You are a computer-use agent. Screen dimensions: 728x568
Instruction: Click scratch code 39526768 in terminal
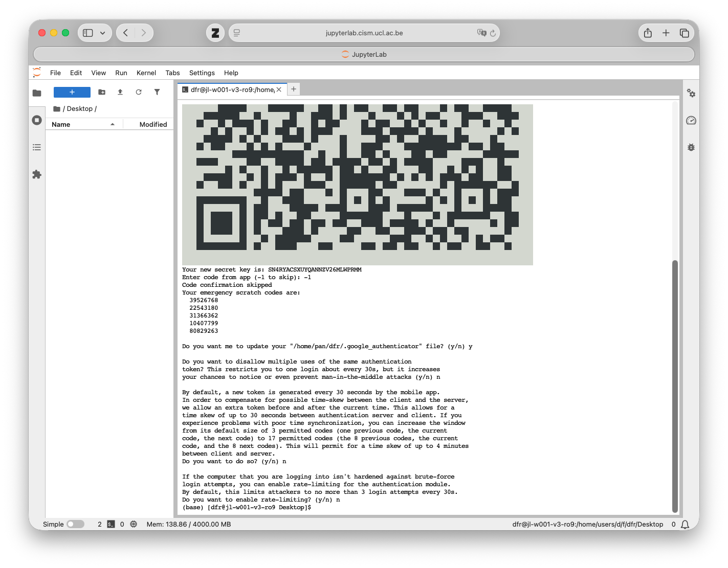(x=204, y=301)
